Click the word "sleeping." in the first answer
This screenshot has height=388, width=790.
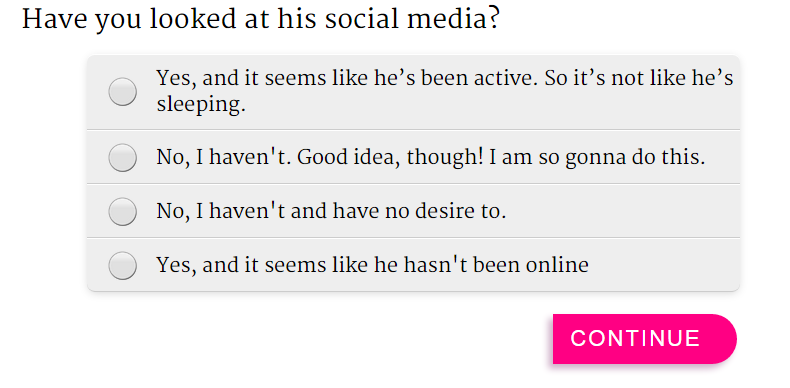(201, 105)
